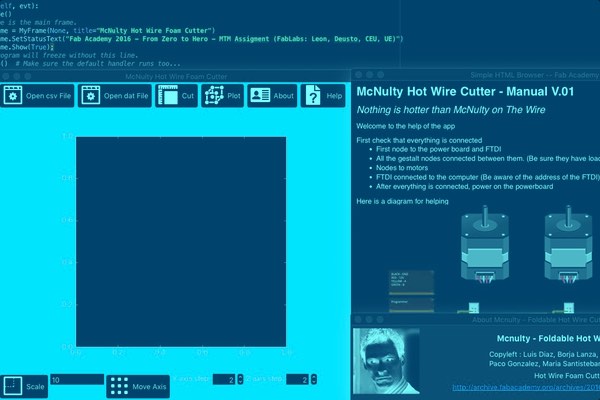The width and height of the screenshot is (600, 400).
Task: Click the portrait photo in About window
Action: pos(386,361)
